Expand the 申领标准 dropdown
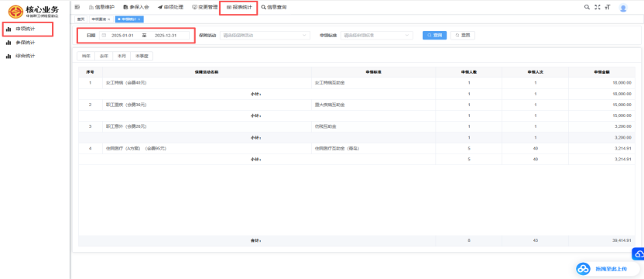 click(377, 36)
